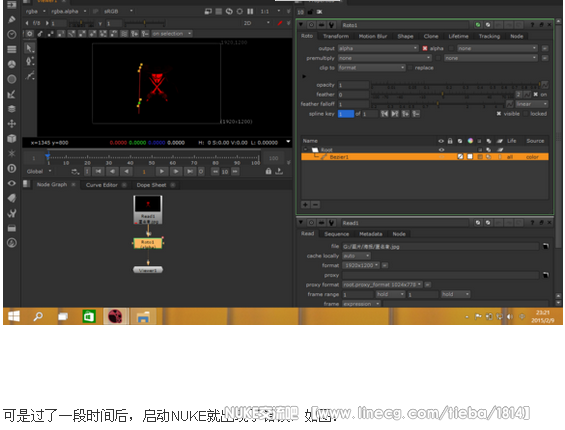Open the Tracking tab
Image resolution: width=565 pixels, height=430 pixels.
[489, 36]
